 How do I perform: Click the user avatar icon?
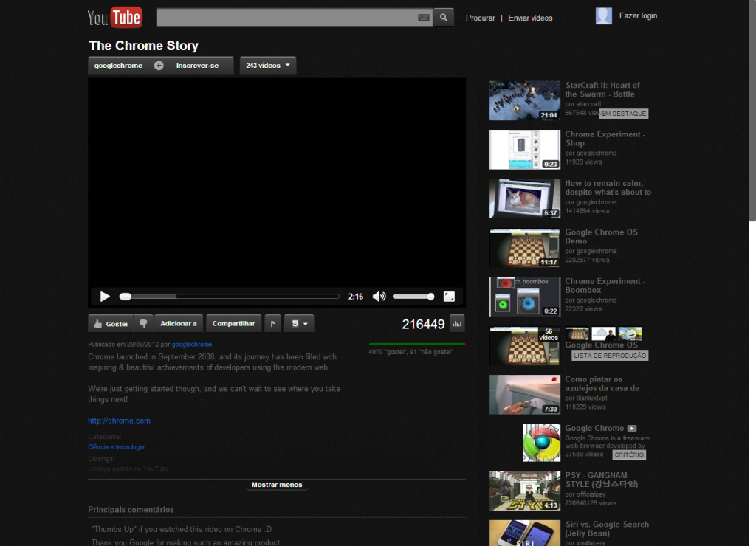coord(603,16)
